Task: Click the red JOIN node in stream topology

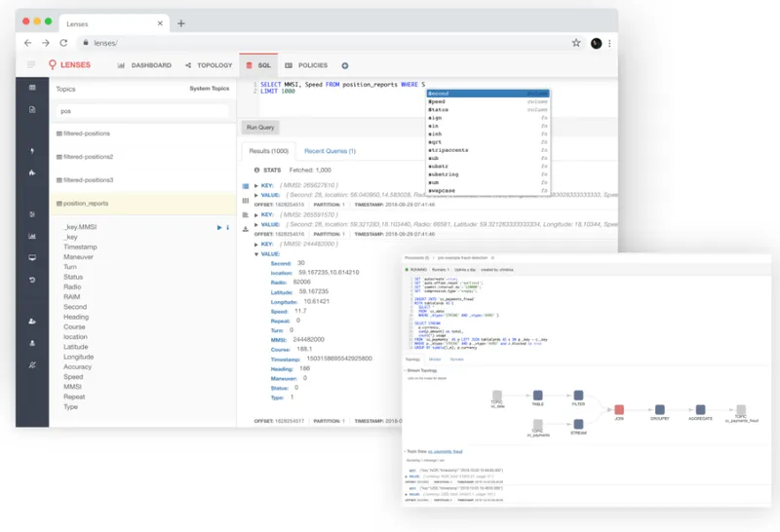Action: (x=619, y=409)
